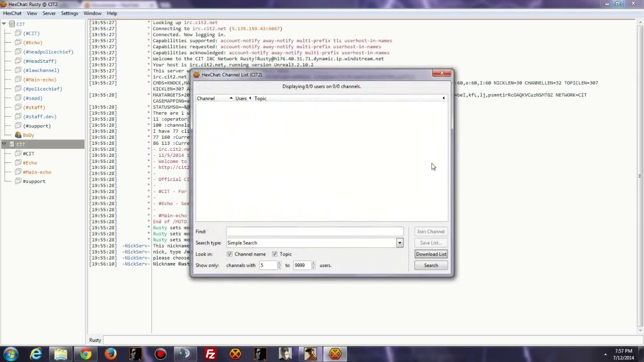This screenshot has height=362, width=644.
Task: Toggle the Channel name checkbox
Action: (x=229, y=254)
